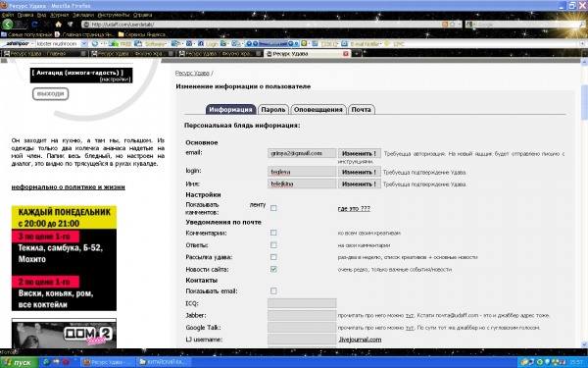Open the Инструменты menu
Image resolution: width=588 pixels, height=368 pixels.
point(114,15)
